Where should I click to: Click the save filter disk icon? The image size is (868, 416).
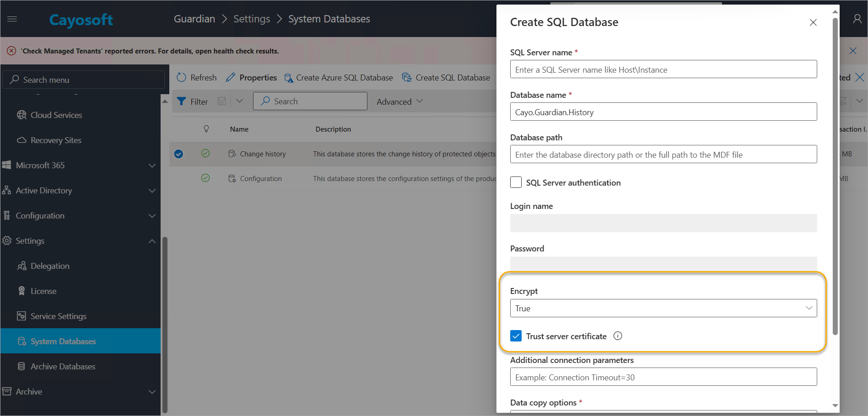[222, 101]
